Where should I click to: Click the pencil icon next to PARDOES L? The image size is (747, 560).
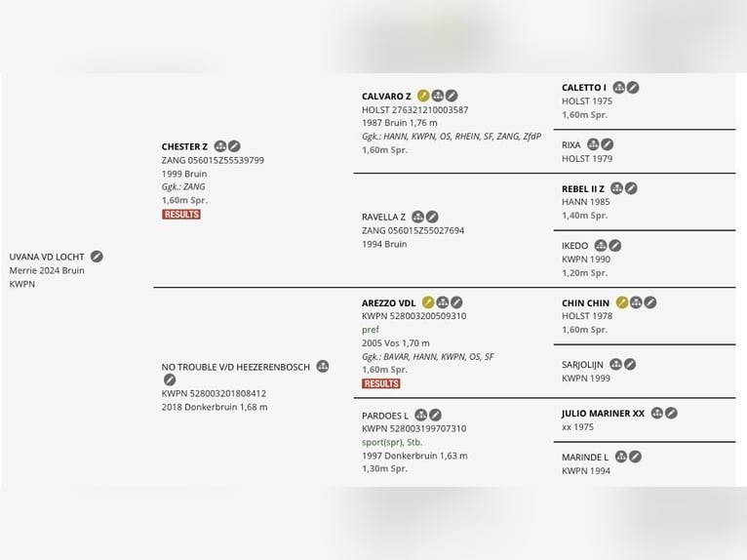pyautogui.click(x=435, y=415)
